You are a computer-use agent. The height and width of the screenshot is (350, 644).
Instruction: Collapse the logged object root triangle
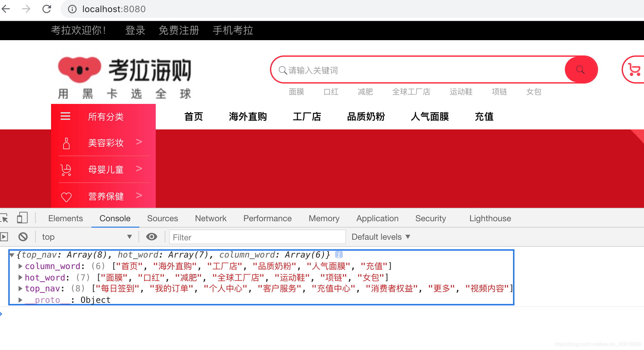[12, 255]
